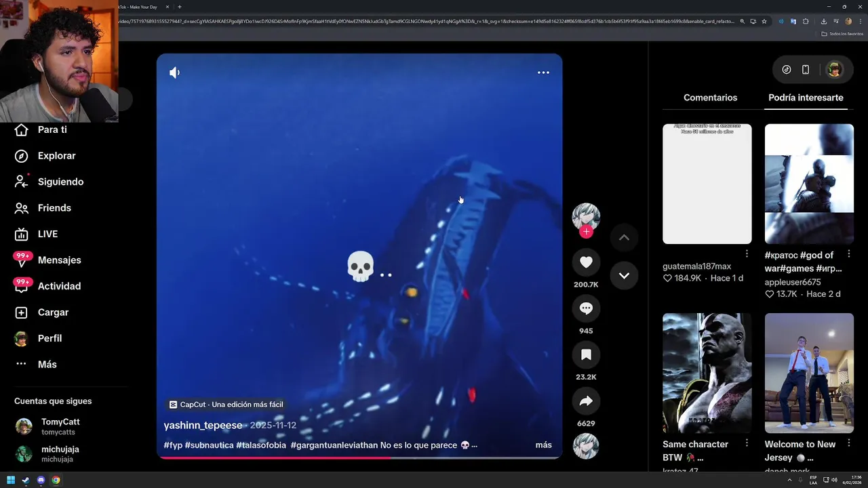This screenshot has height=488, width=868.
Task: Open coin icon in top right header
Action: pos(787,69)
